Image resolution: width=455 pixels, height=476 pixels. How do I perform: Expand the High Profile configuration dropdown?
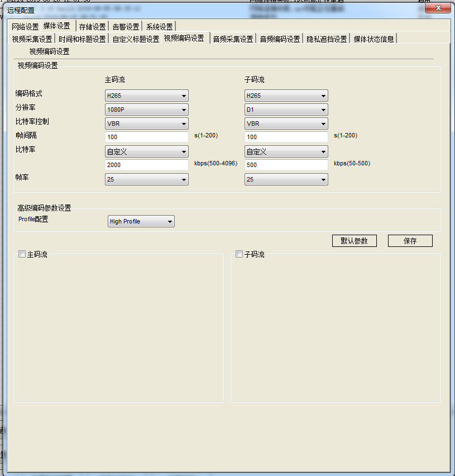(x=141, y=222)
